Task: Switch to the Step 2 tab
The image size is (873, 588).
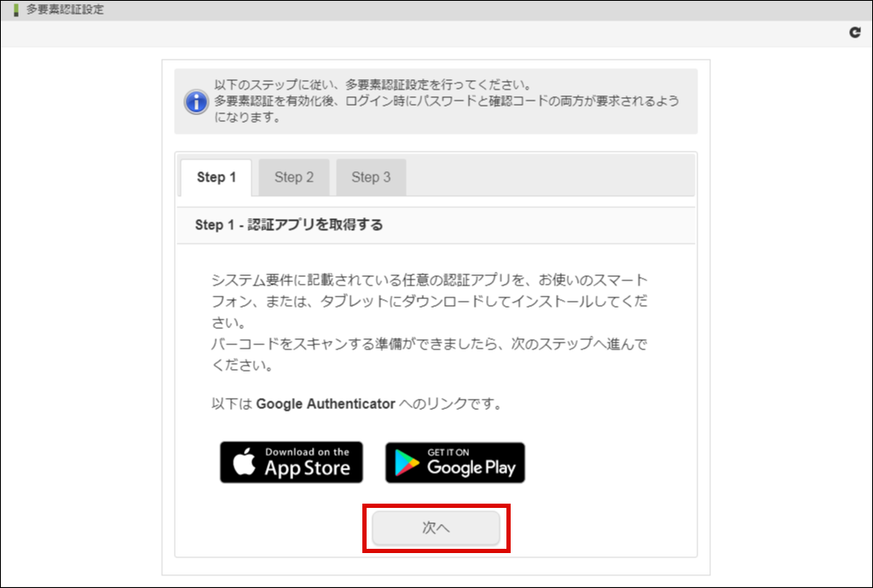Action: (294, 177)
